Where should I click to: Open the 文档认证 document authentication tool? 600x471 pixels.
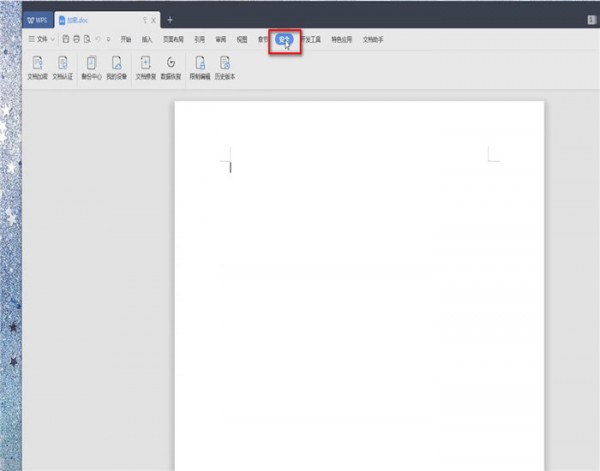click(x=62, y=68)
